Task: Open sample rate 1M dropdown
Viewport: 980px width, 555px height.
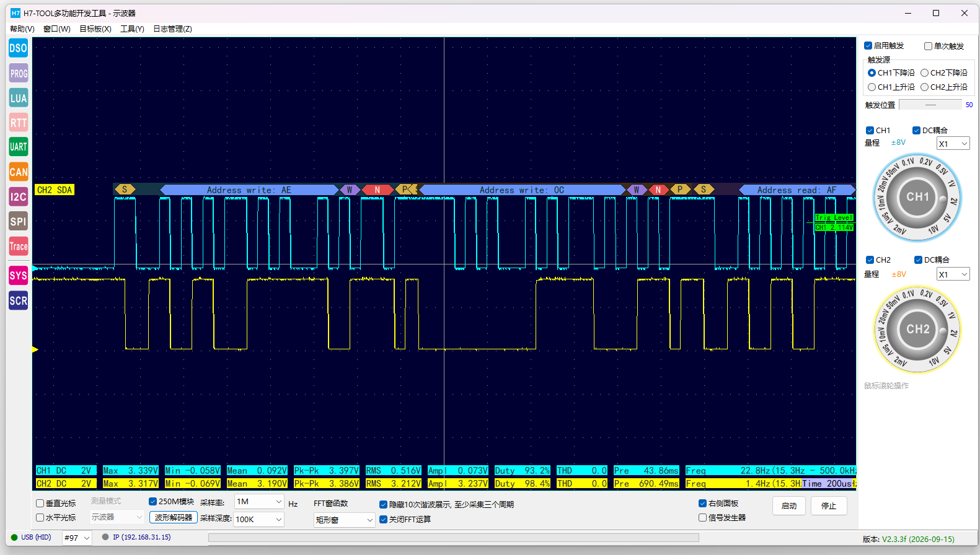Action: pos(259,502)
